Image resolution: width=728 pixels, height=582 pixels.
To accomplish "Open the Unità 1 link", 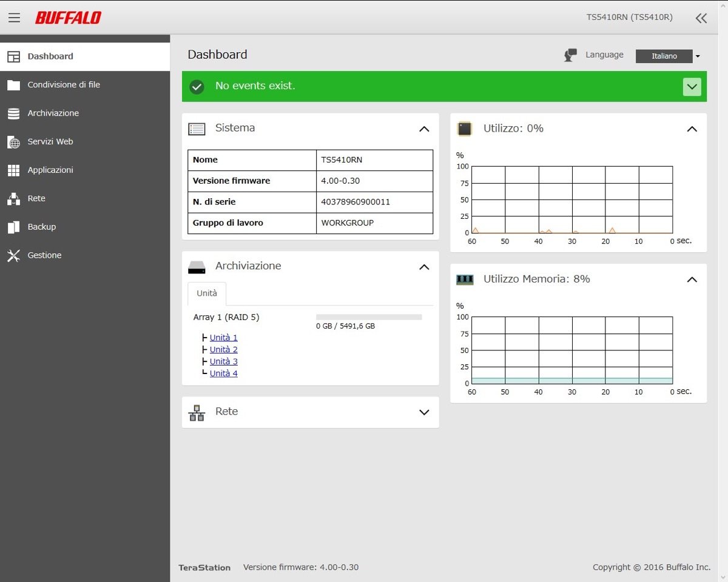I will pos(224,338).
